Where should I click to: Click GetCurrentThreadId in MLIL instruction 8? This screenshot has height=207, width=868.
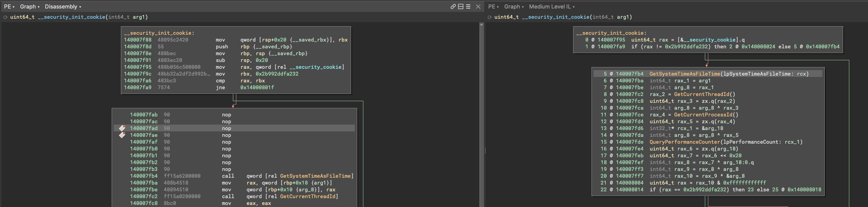point(701,94)
